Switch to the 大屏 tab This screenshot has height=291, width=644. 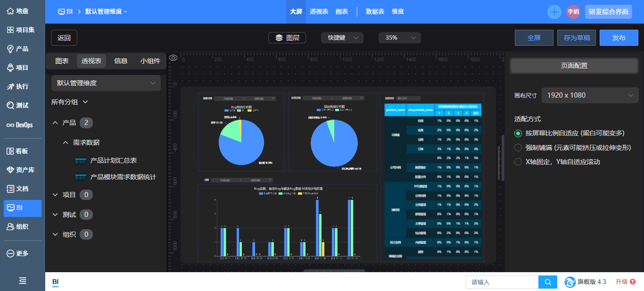pyautogui.click(x=296, y=12)
